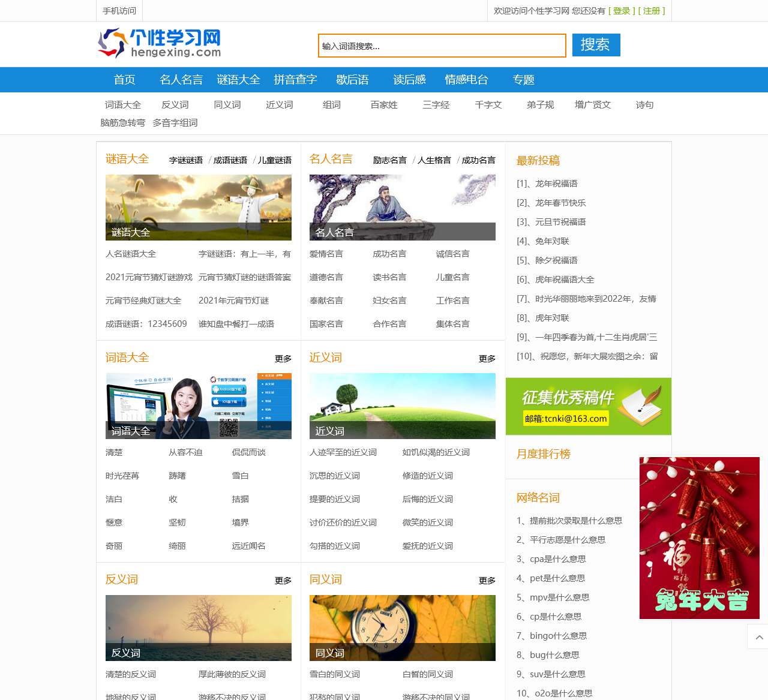Open latest post 龙年祝福语

(x=555, y=184)
